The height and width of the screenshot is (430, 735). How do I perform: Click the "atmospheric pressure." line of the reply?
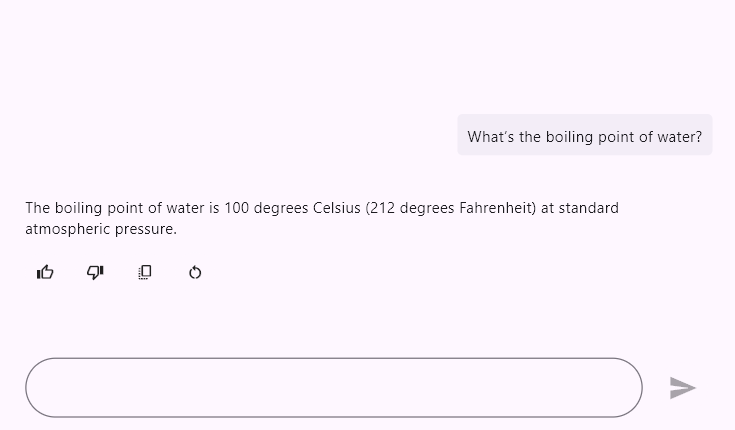pos(100,229)
